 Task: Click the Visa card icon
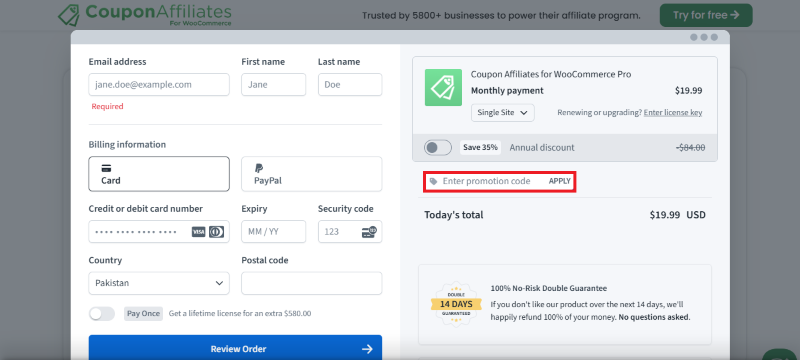198,232
